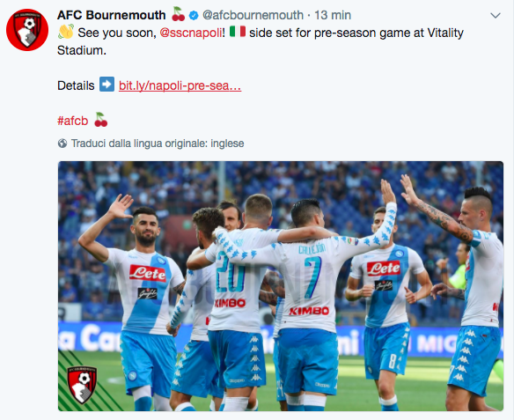Open the AFC Bournemouth display name
This screenshot has height=420, width=514.
pos(112,15)
